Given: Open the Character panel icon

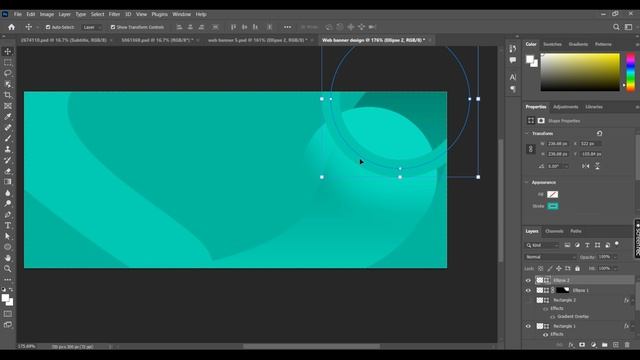Looking at the screenshot, I should pyautogui.click(x=513, y=77).
